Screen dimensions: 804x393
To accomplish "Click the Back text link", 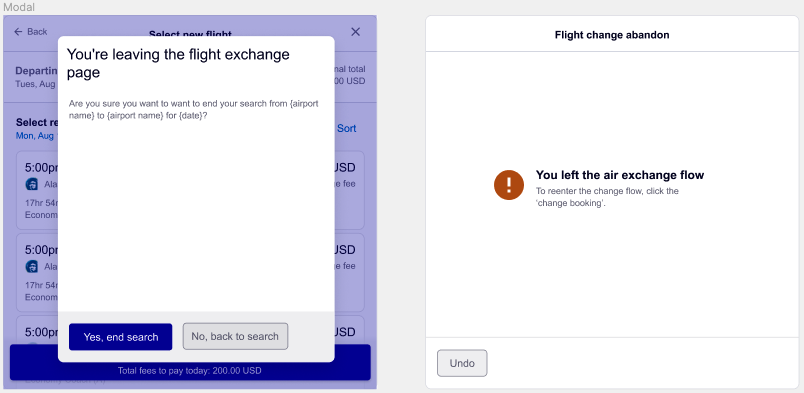I will (x=37, y=32).
